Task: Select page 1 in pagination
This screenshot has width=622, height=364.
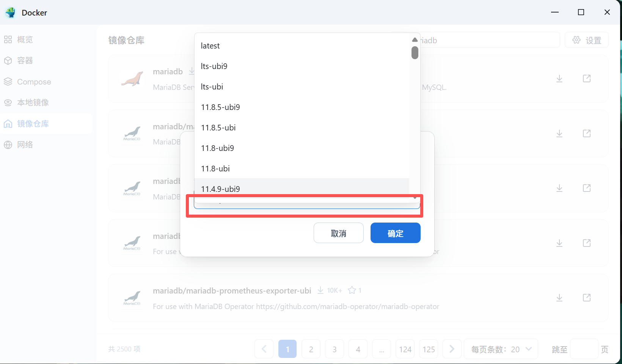Action: click(x=288, y=349)
